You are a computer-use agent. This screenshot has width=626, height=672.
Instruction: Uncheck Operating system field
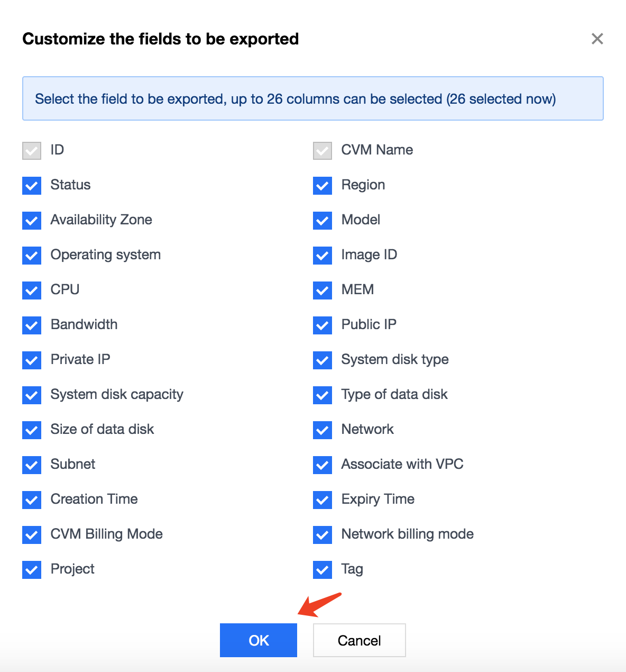[32, 255]
